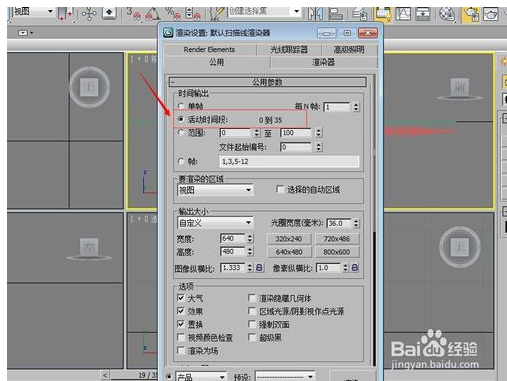The height and width of the screenshot is (381, 507).
Task: Click the frames field showing 1,3,5-12
Action: click(289, 161)
